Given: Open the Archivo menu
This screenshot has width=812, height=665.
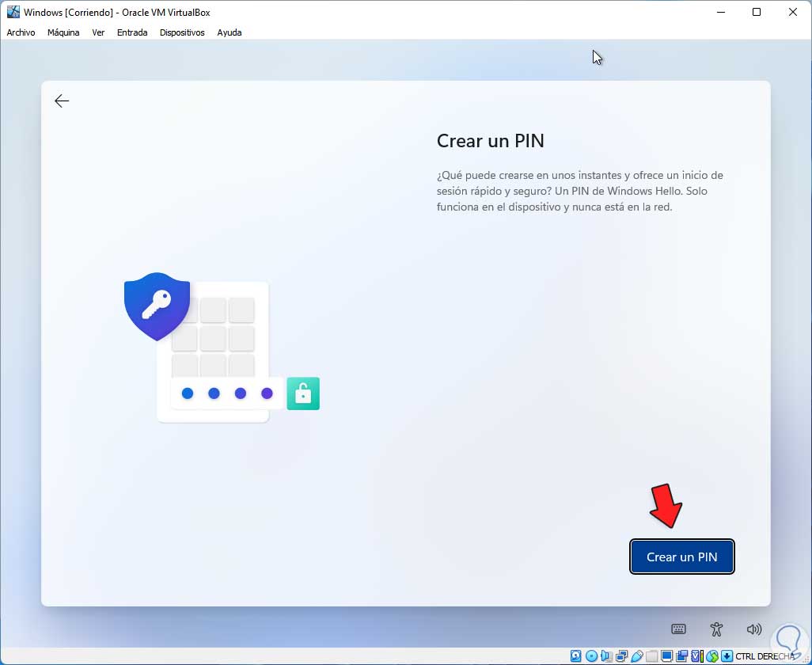Looking at the screenshot, I should pos(21,32).
